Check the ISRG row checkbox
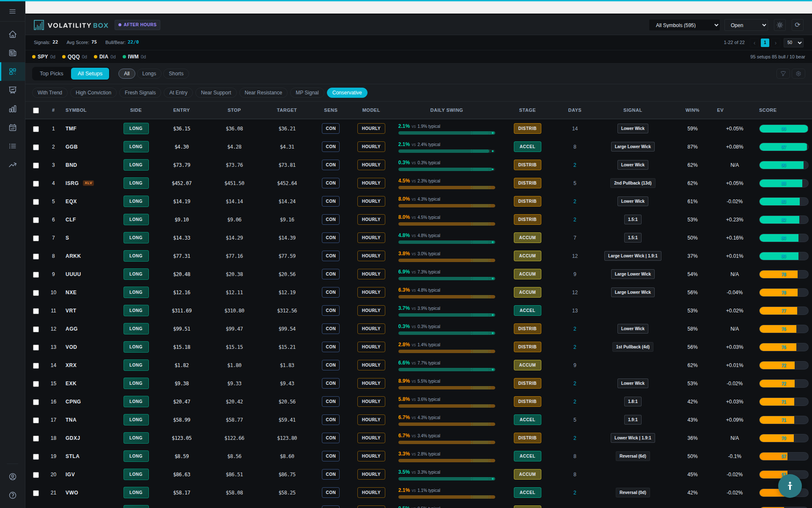Image resolution: width=812 pixels, height=508 pixels. pos(36,183)
